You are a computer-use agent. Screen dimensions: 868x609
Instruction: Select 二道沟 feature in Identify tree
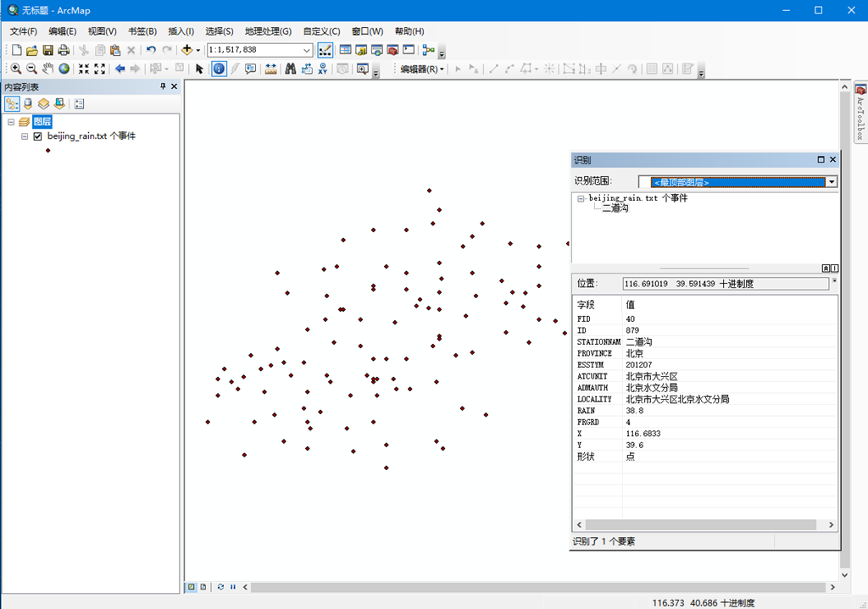pyautogui.click(x=615, y=208)
